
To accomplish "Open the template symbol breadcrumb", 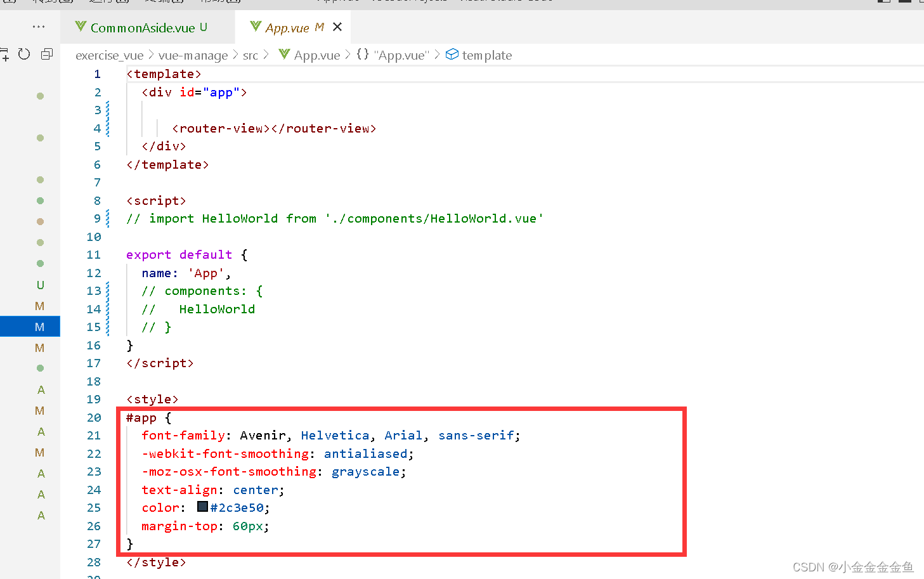I will tap(487, 55).
